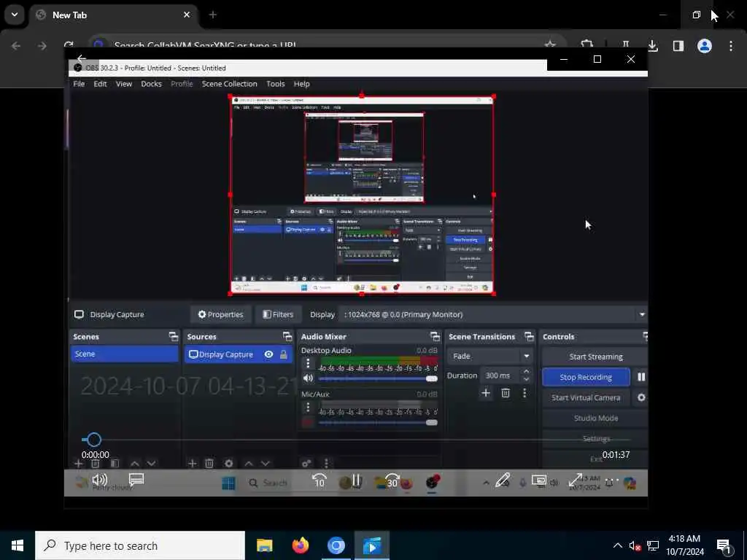
Task: Click the Studio Mode button
Action: tap(595, 418)
